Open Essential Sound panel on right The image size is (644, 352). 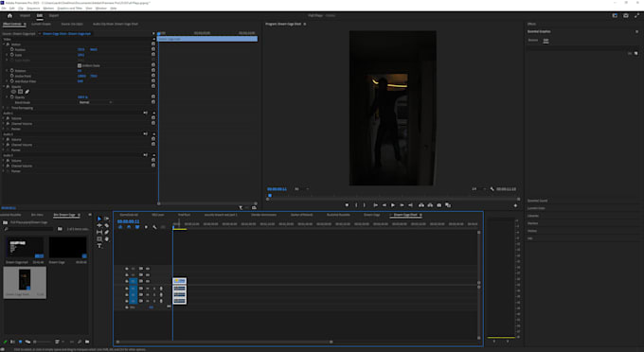[537, 201]
